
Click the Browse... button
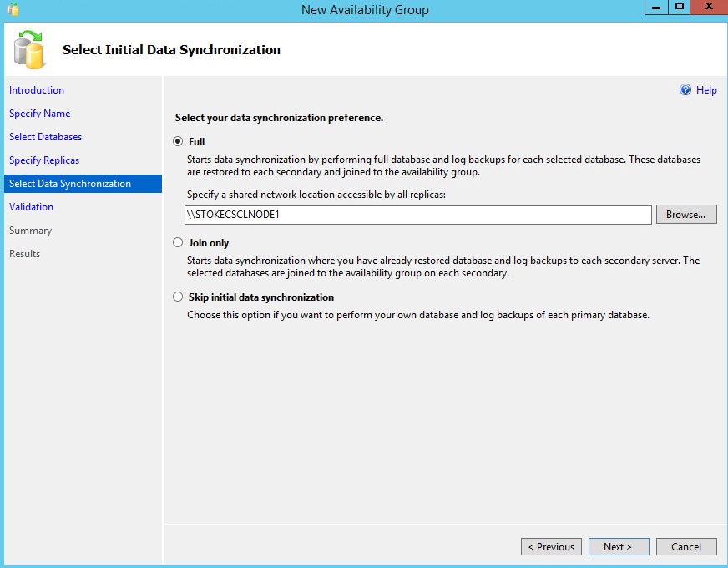[686, 215]
